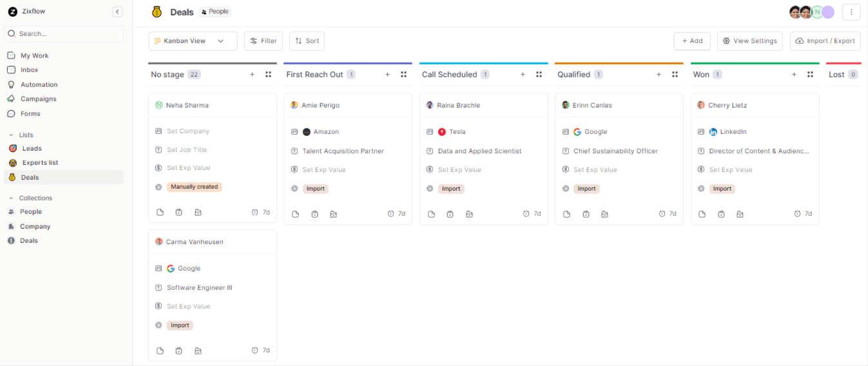Collapse the left sidebar
This screenshot has height=366, width=868.
117,12
